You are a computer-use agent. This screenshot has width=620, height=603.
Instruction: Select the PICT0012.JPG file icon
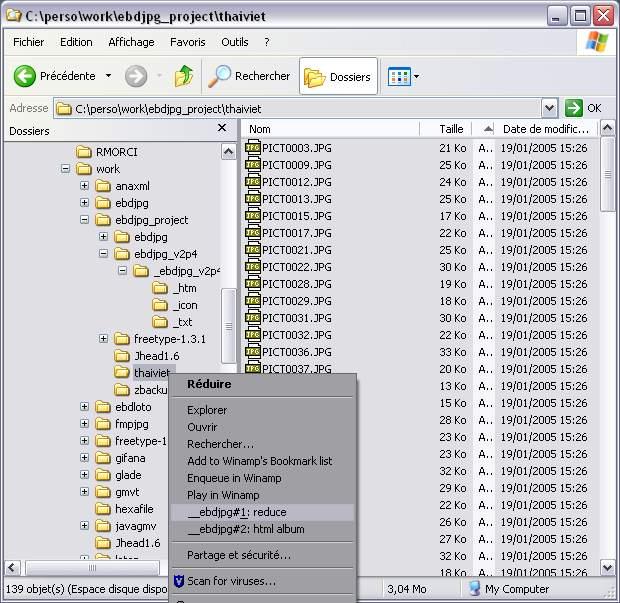[253, 182]
